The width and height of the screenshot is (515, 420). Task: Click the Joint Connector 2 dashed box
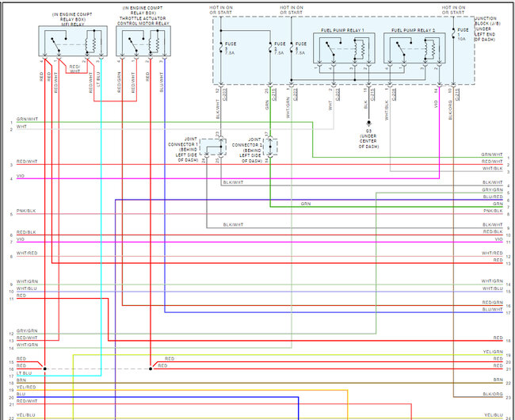coord(270,147)
